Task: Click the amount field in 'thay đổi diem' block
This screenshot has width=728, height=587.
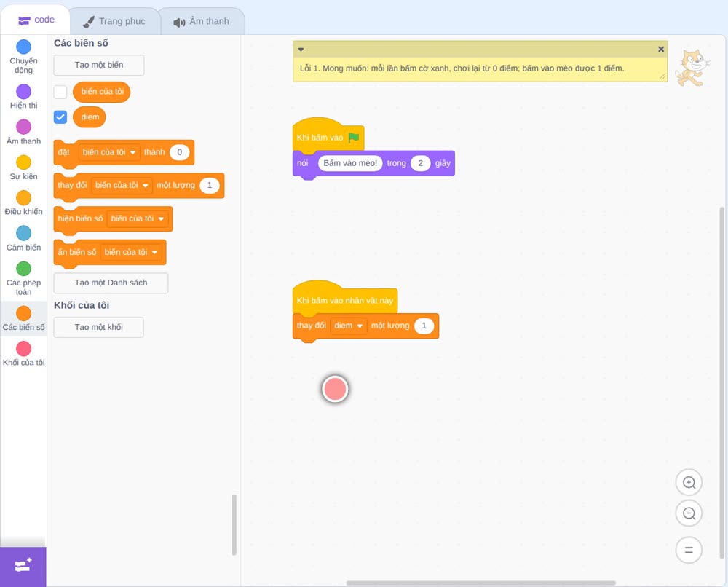Action: (x=424, y=326)
